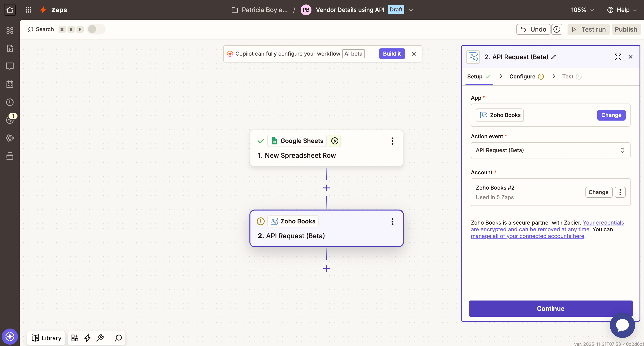The width and height of the screenshot is (644, 346).
Task: Click the home icon in the top bar
Action: coord(10,10)
